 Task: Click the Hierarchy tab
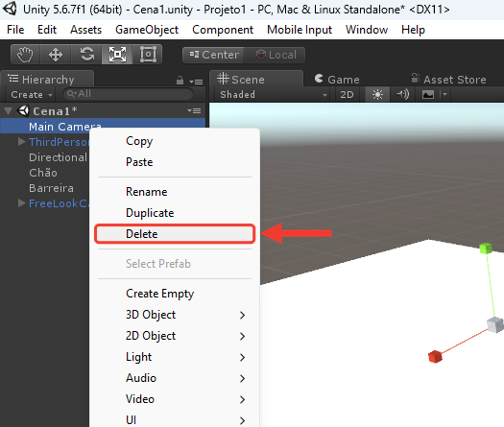click(x=48, y=79)
